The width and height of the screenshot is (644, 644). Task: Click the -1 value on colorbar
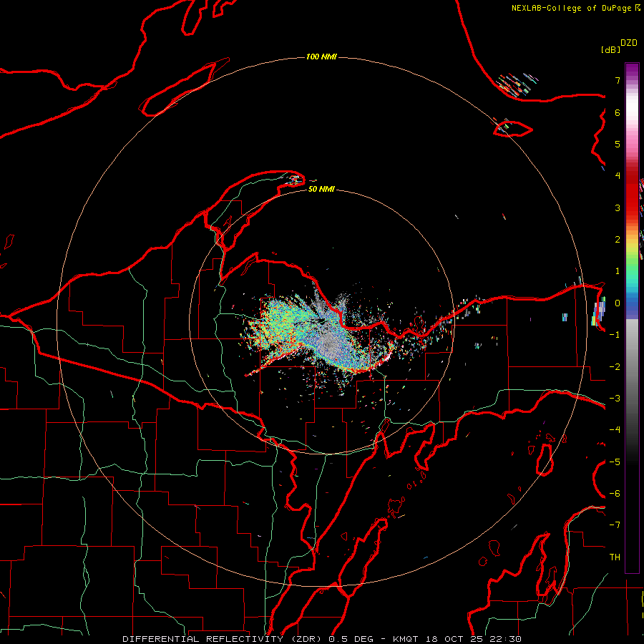(x=615, y=335)
